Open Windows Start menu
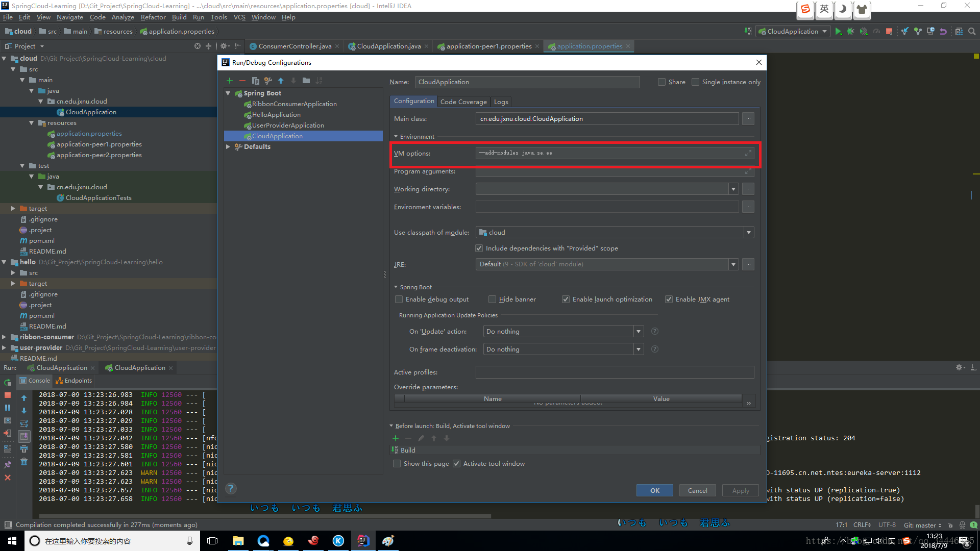The image size is (980, 551). click(12, 541)
